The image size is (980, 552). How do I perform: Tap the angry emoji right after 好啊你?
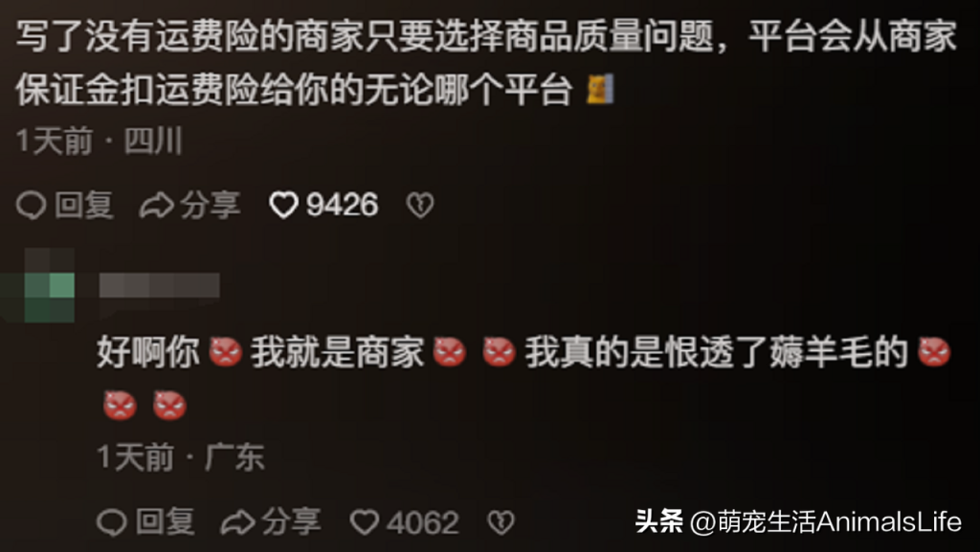(225, 351)
